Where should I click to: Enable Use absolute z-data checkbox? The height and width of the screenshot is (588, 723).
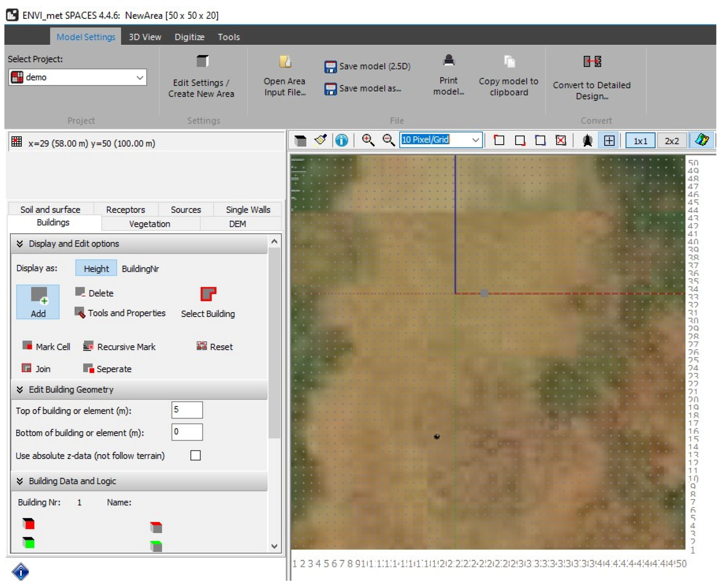click(x=195, y=455)
